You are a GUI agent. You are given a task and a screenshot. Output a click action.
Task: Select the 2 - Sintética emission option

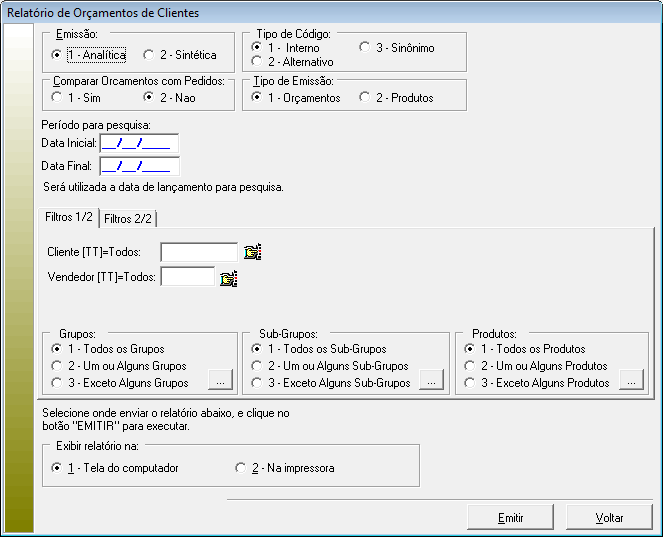pyautogui.click(x=149, y=55)
